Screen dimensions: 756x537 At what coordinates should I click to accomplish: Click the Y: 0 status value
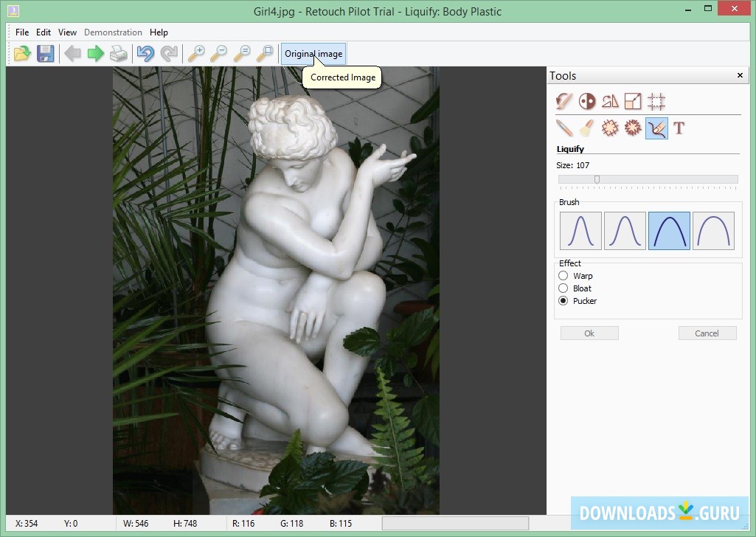pos(71,524)
